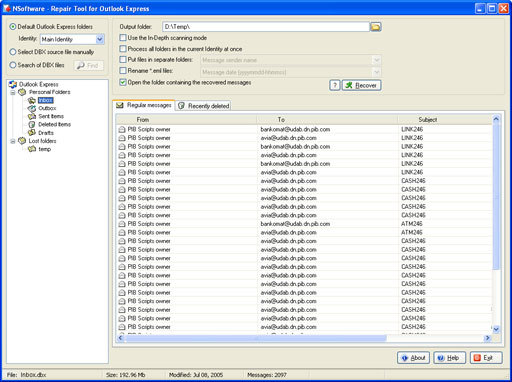Click the Help button

(450, 358)
